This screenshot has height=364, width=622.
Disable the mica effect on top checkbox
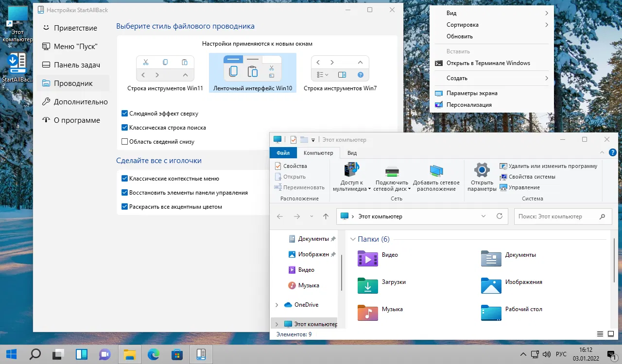tap(125, 114)
